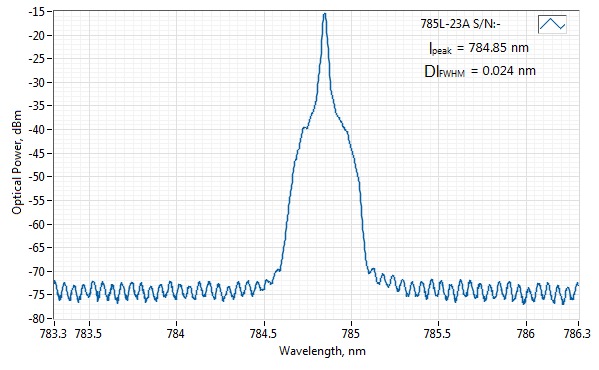Click the y-axis tick label -20
The image size is (599, 370).
(x=36, y=36)
